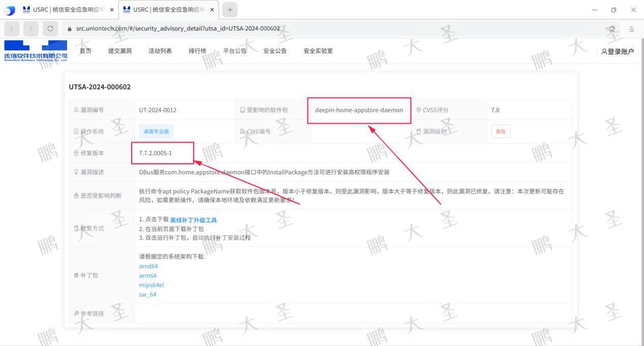
Task: Click the browser logo icon at top-left
Action: point(9,10)
